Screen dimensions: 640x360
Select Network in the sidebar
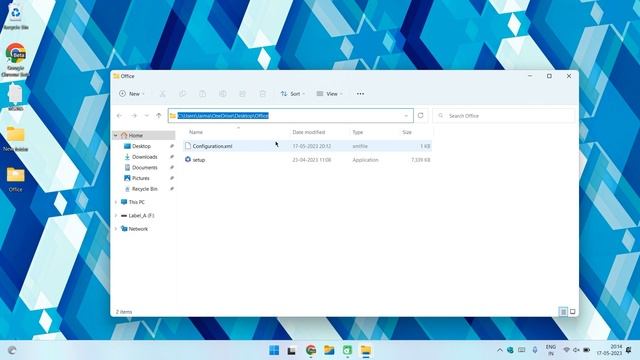(x=134, y=229)
